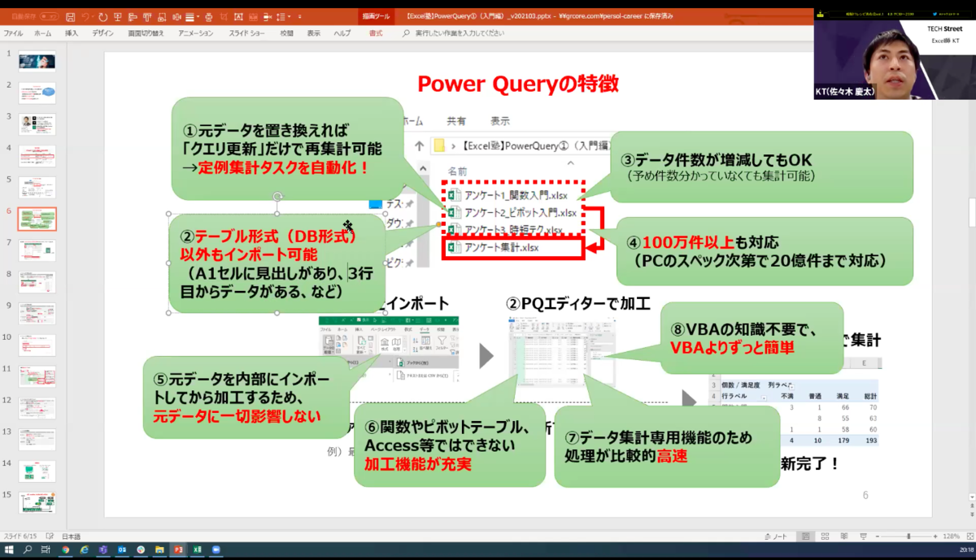Click callout ③ データ件数が増減してもOK

(761, 166)
